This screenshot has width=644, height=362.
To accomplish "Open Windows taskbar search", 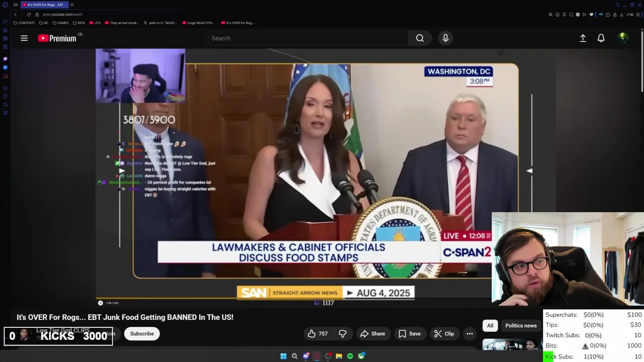I will coord(295,356).
